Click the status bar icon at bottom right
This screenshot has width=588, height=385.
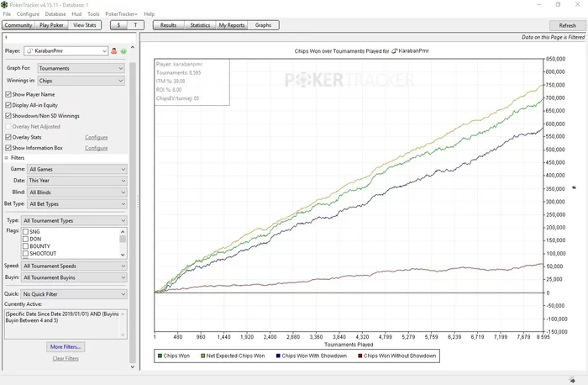(571, 380)
